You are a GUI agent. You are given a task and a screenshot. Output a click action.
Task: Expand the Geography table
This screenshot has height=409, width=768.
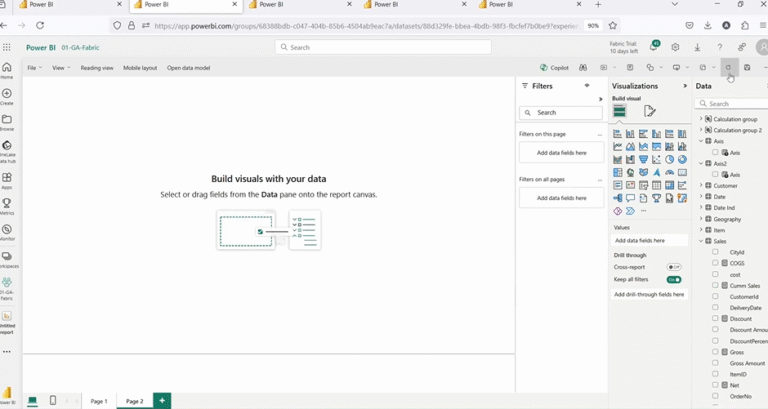(701, 219)
